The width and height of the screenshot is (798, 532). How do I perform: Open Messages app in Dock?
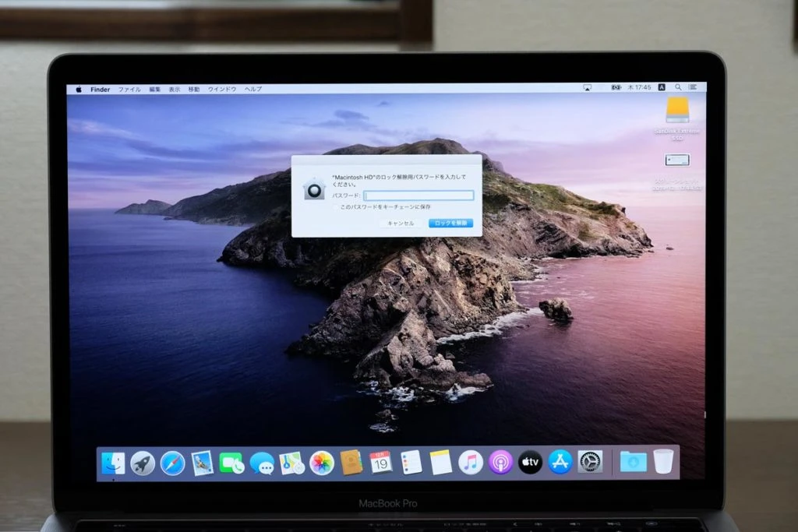(x=262, y=463)
